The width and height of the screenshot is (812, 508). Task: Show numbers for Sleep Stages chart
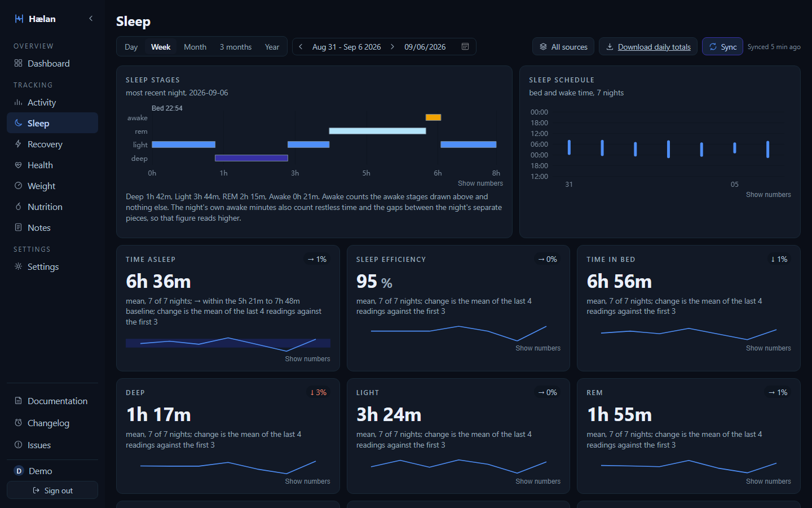coord(480,183)
